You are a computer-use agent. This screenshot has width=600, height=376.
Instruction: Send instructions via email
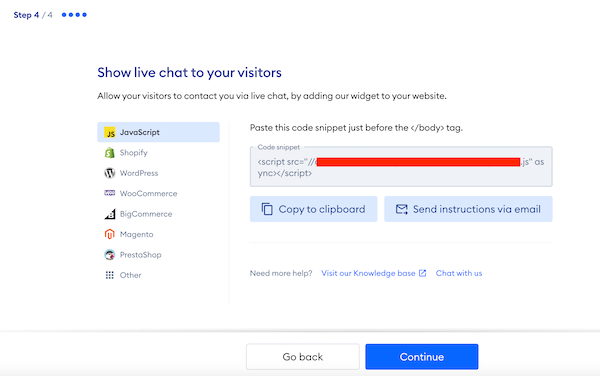pos(468,209)
